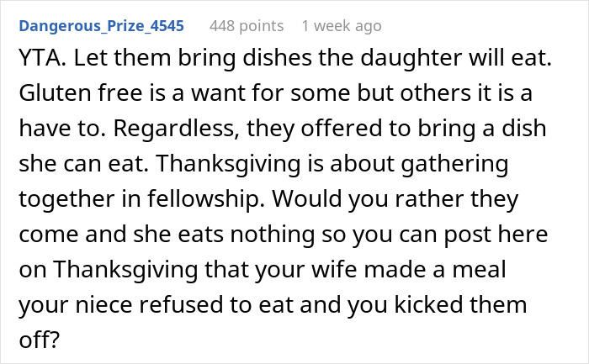
Task: Click the final word off? in comment
Action: 39,340
